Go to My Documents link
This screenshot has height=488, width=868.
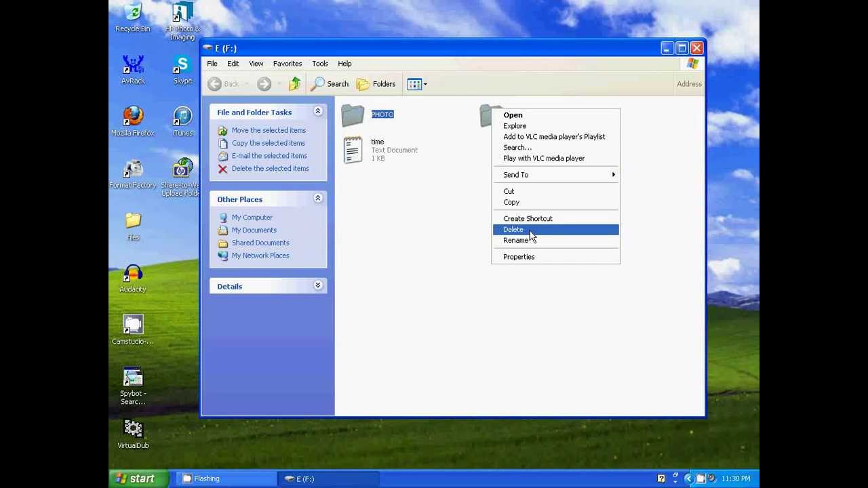tap(254, 230)
